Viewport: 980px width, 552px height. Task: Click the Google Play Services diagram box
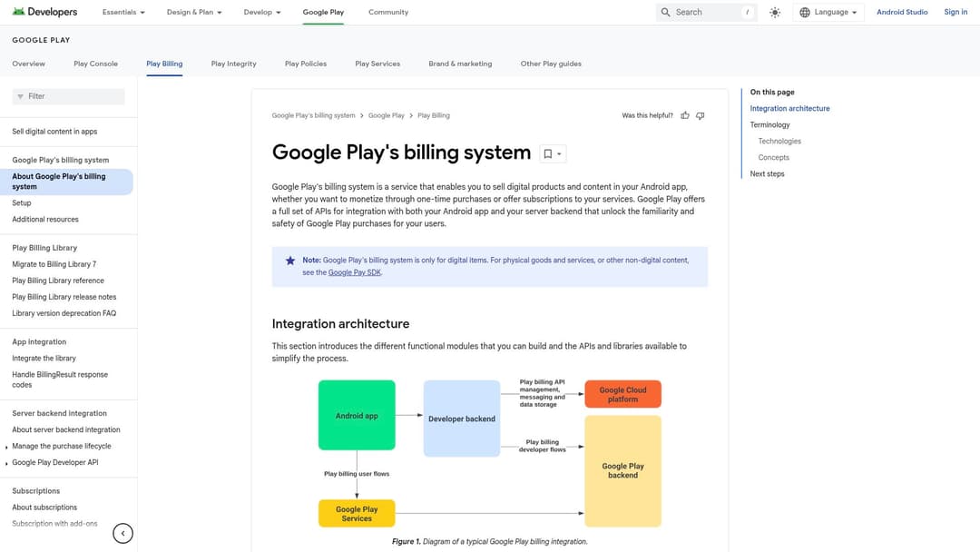(x=357, y=513)
